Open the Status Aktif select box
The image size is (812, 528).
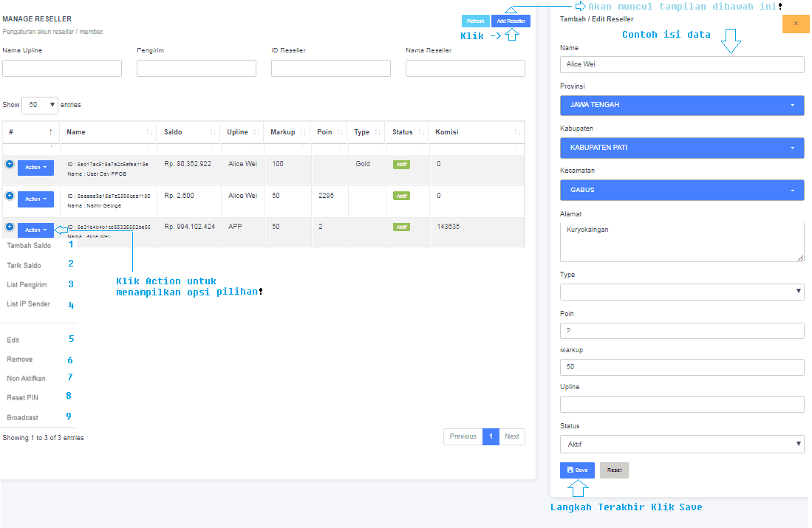point(681,445)
